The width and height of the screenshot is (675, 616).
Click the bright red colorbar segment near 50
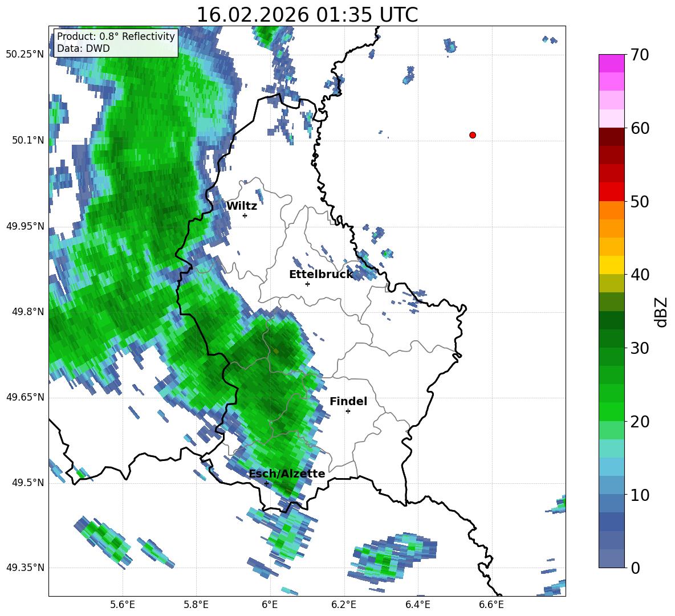[611, 192]
